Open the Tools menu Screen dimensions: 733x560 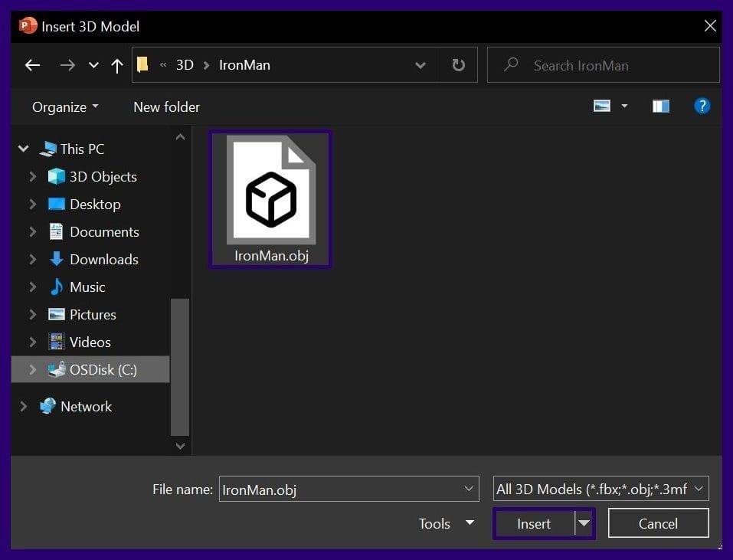[x=447, y=523]
